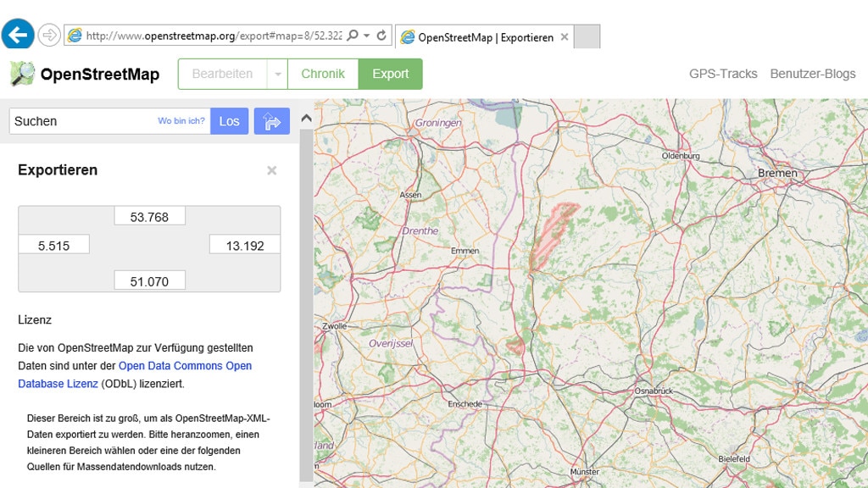This screenshot has width=868, height=488.
Task: Open the Open Data Commons license link
Action: click(x=185, y=366)
